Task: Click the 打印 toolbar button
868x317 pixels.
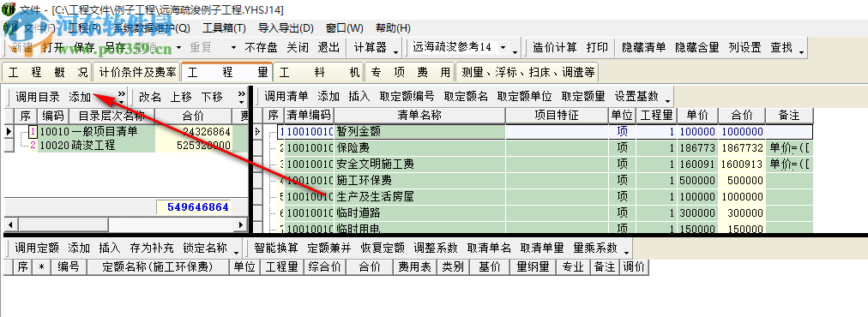Action: pos(597,48)
